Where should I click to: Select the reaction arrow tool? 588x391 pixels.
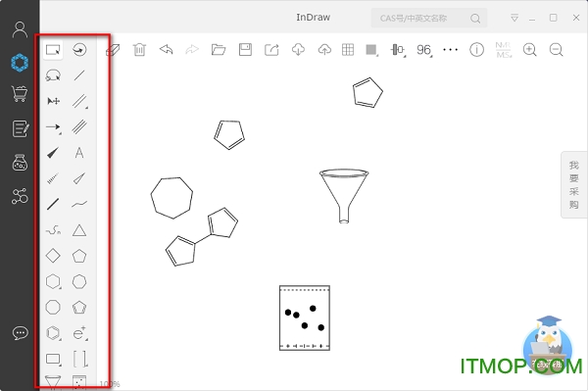(53, 127)
